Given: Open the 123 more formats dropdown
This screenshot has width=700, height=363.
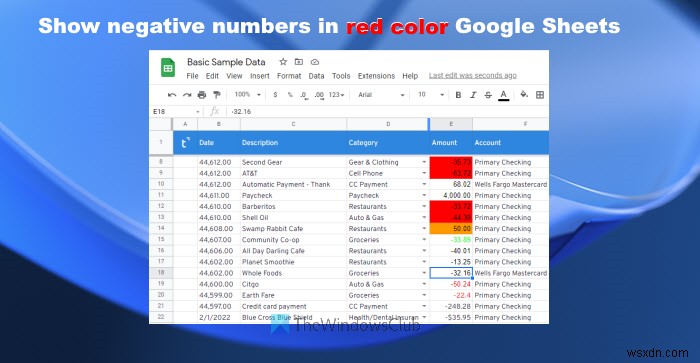Looking at the screenshot, I should click(x=336, y=95).
